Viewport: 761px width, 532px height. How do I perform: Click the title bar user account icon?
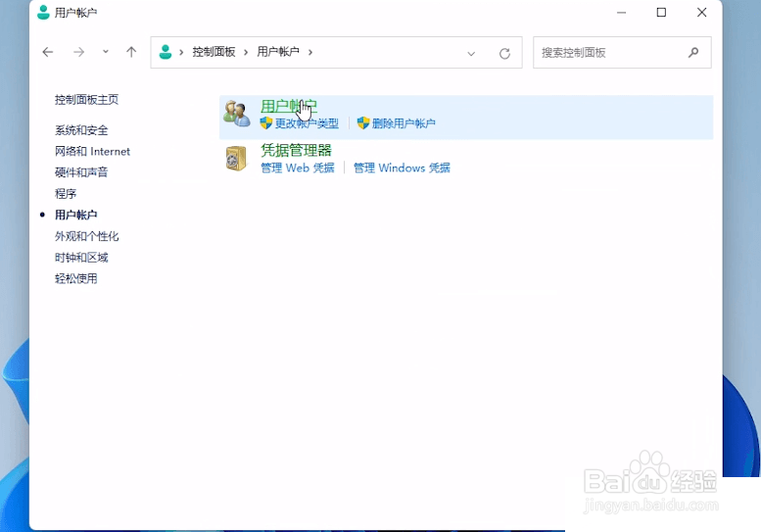[43, 12]
